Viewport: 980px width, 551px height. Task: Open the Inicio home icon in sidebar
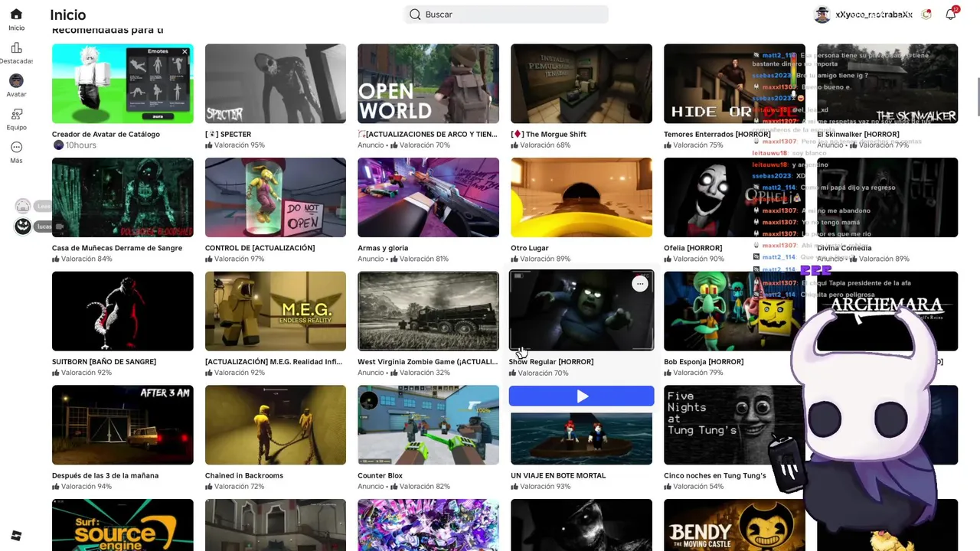pos(16,15)
